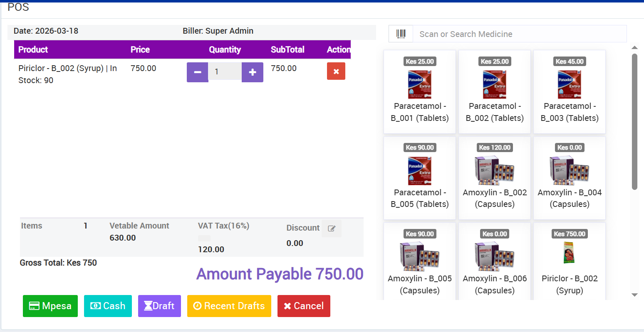The image size is (644, 332).
Task: Decrease Piriclor quantity with minus button
Action: click(198, 72)
